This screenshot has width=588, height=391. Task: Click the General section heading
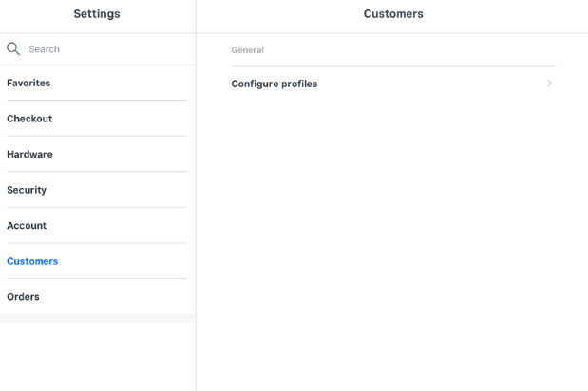click(248, 50)
